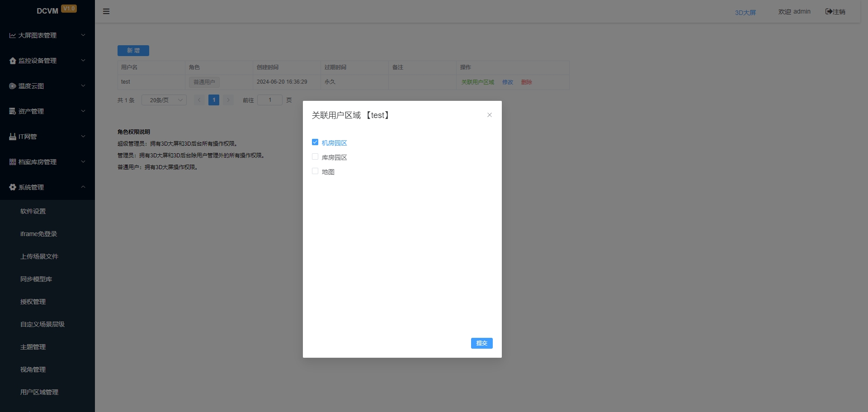This screenshot has width=868, height=412.
Task: Click the server icon beside 资产管理
Action: click(13, 111)
